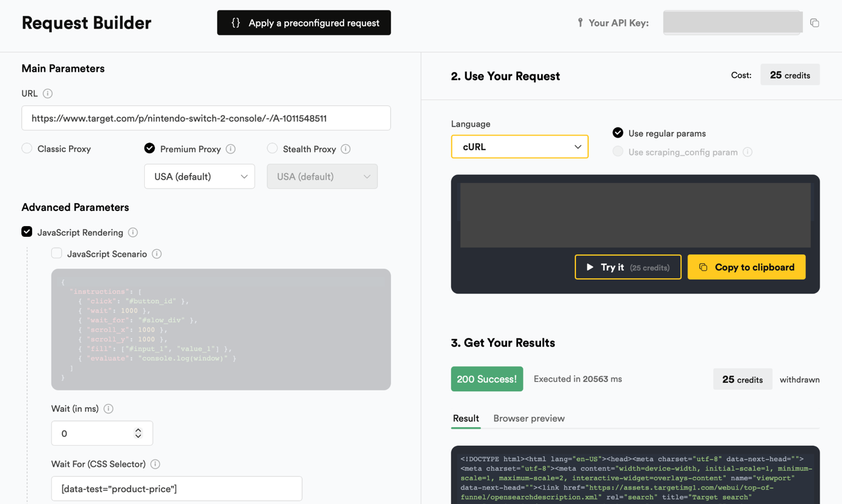This screenshot has width=842, height=504.
Task: Click the Your API Key field
Action: 733,22
